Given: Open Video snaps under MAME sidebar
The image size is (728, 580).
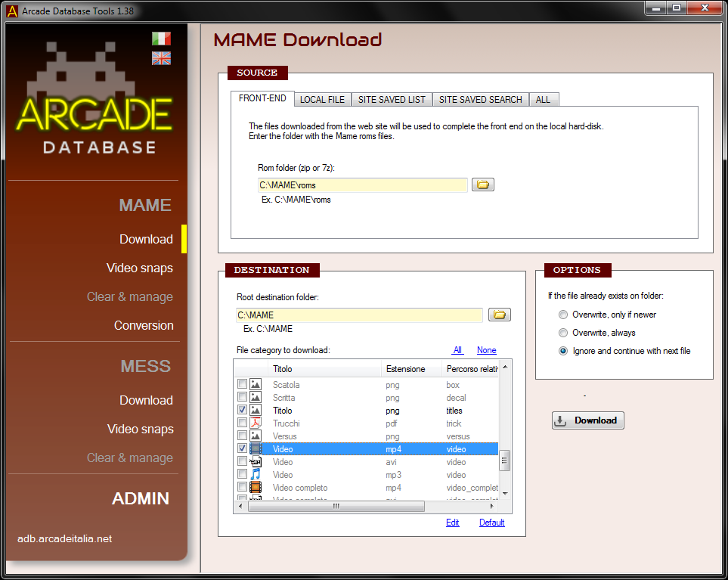Looking at the screenshot, I should (x=140, y=268).
